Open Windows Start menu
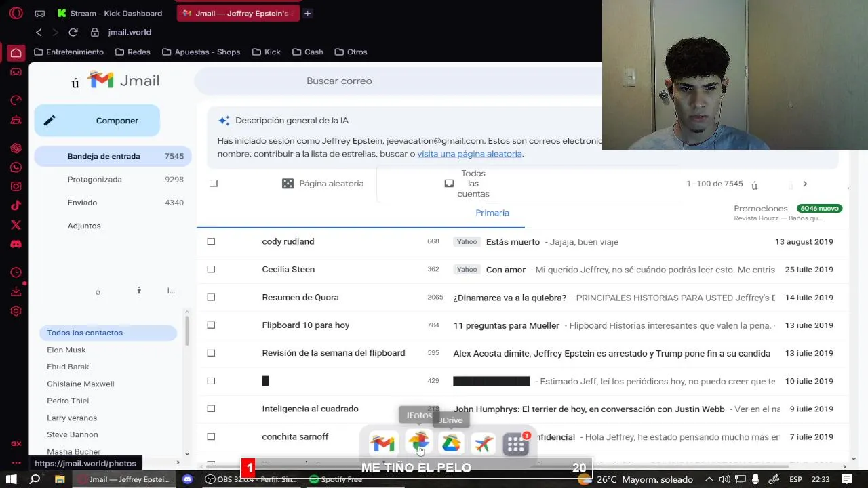Screen dimensions: 868x488 click(x=12, y=479)
